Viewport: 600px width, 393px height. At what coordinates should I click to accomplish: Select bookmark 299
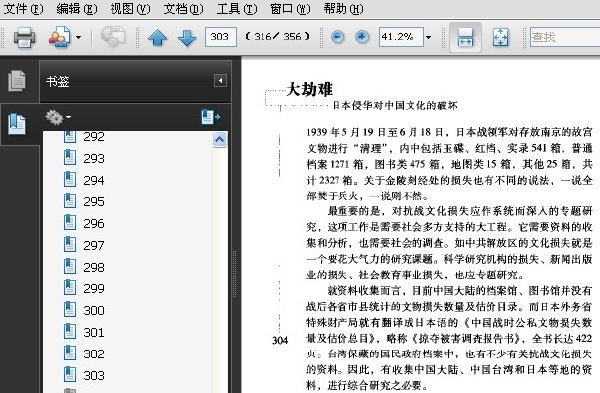click(94, 288)
